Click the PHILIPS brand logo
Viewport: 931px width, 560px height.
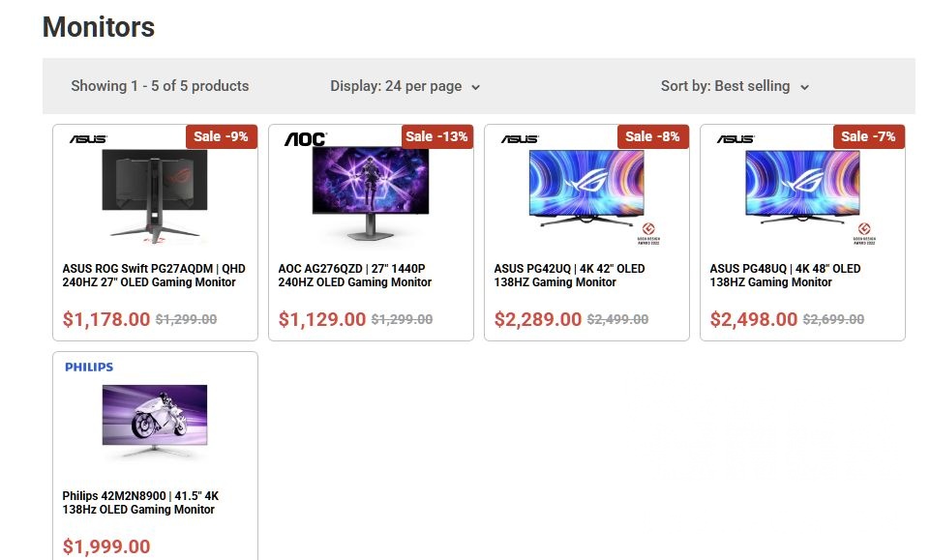pos(89,367)
